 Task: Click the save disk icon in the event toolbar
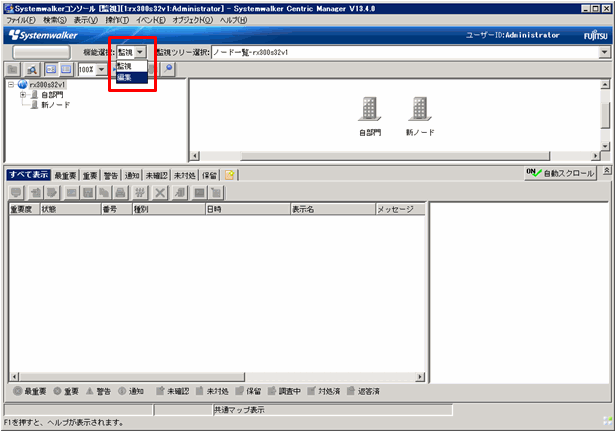pos(88,193)
